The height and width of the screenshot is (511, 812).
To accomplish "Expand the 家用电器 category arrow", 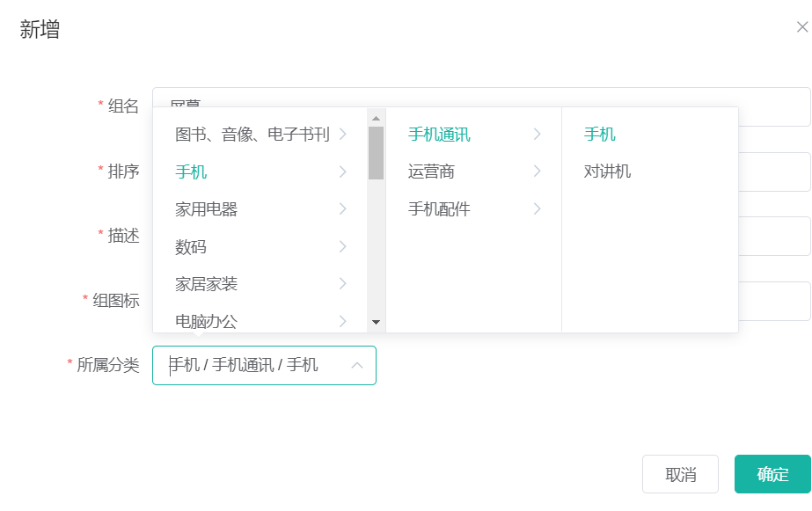I will pos(342,209).
